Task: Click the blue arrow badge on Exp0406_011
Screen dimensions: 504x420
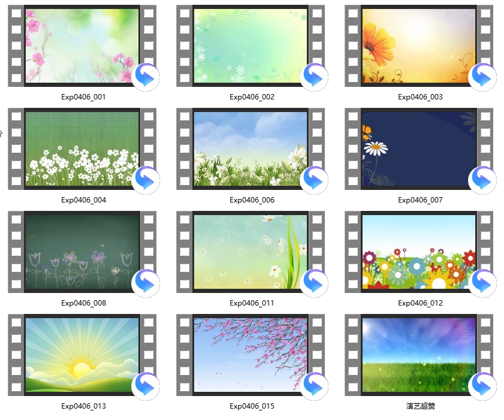Action: point(314,283)
